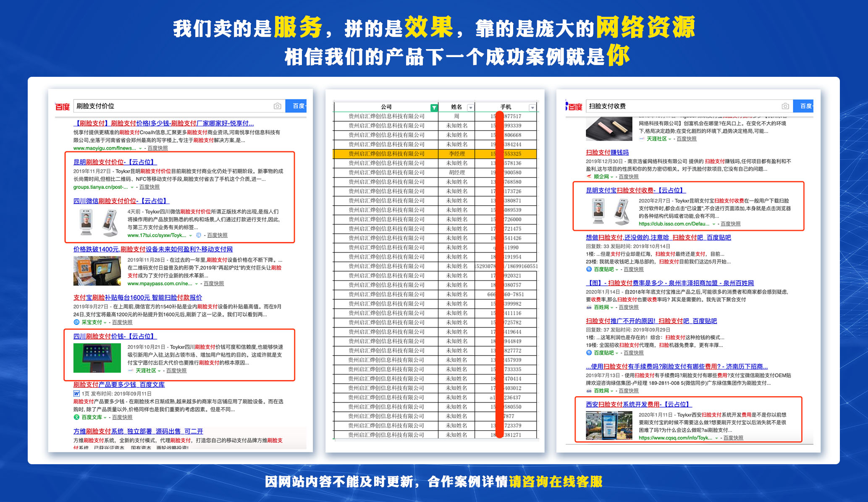This screenshot has width=868, height=502.
Task: Click 采宝支付 source icon
Action: (x=76, y=322)
